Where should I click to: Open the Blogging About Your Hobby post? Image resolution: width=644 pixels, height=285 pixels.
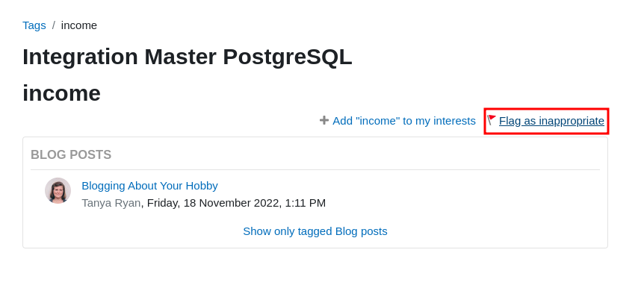click(149, 186)
